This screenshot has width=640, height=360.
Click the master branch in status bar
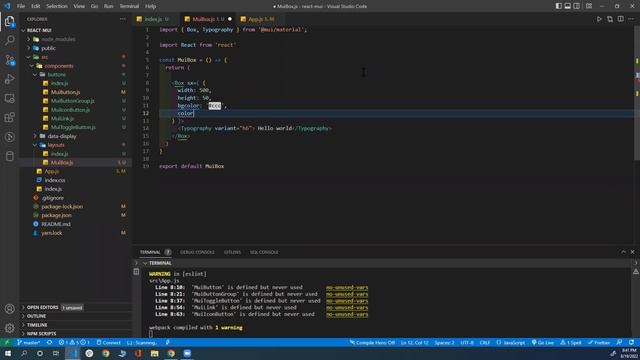pos(29,342)
